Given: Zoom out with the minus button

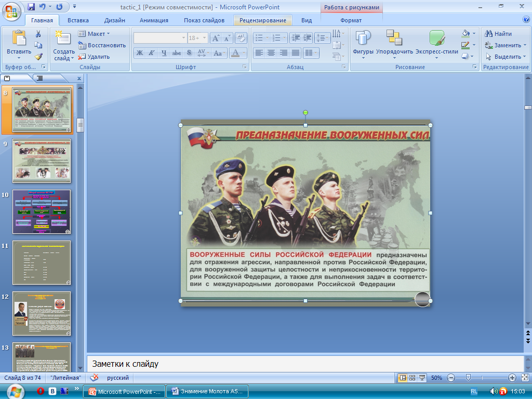Looking at the screenshot, I should [x=451, y=378].
